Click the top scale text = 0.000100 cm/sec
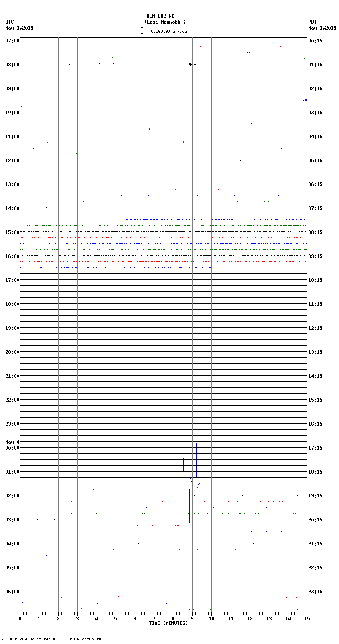Screen dimensions: 339x644 pyautogui.click(x=166, y=31)
